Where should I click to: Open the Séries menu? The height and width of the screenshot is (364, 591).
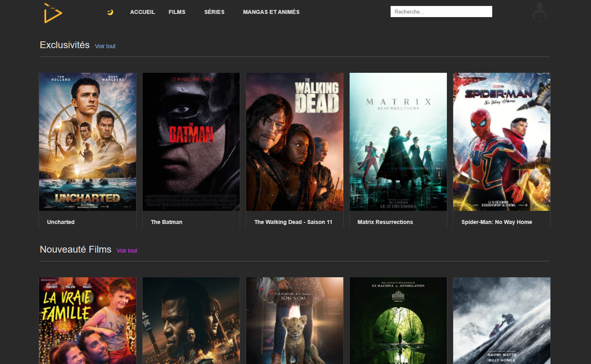click(x=214, y=12)
